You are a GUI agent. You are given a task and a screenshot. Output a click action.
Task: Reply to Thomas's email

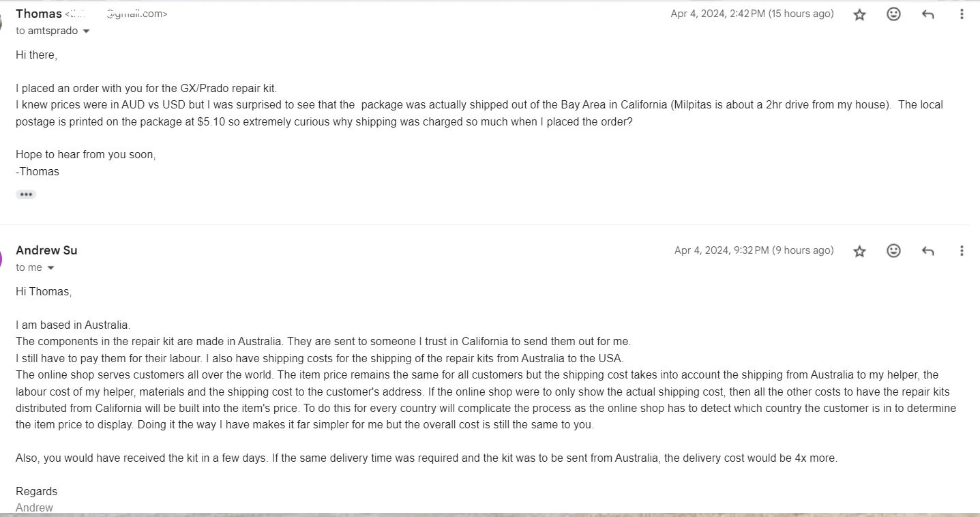coord(927,14)
